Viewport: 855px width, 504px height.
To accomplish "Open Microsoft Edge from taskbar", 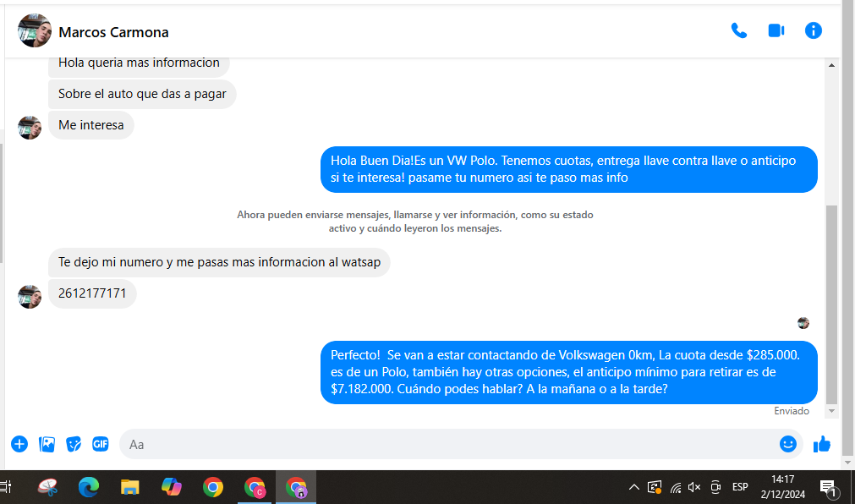I will click(x=88, y=486).
